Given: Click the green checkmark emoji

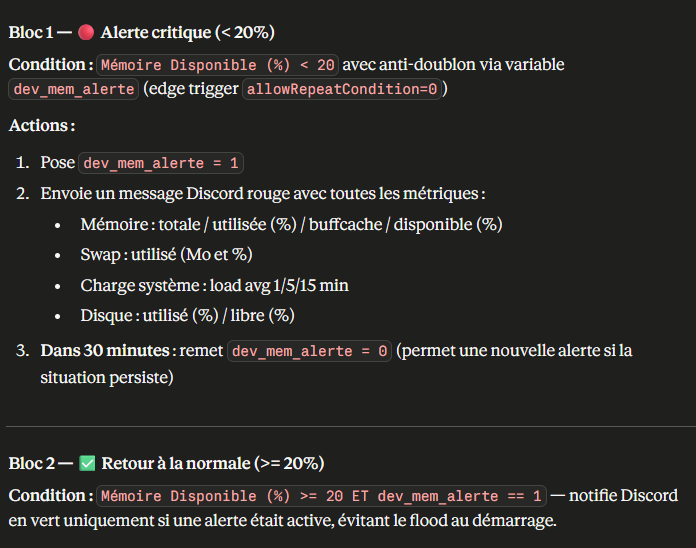Looking at the screenshot, I should [86, 463].
